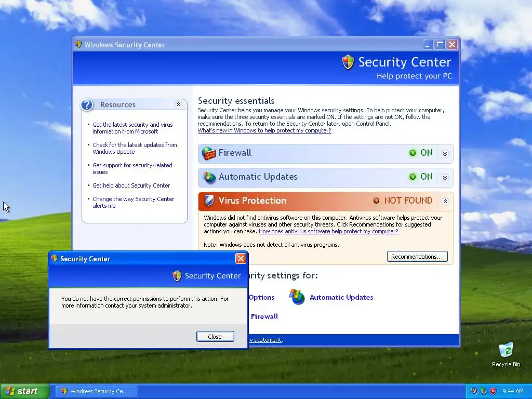
Task: Open Automatic Updates settings link
Action: pyautogui.click(x=341, y=297)
